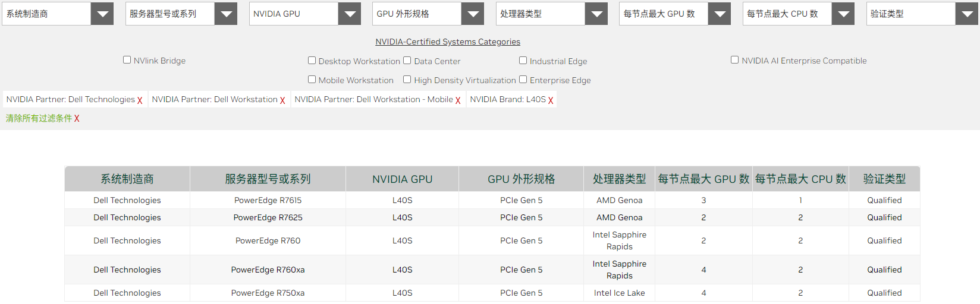Expand the 每节点最大 GPU 数 dropdown
980x304 pixels.
coord(675,14)
